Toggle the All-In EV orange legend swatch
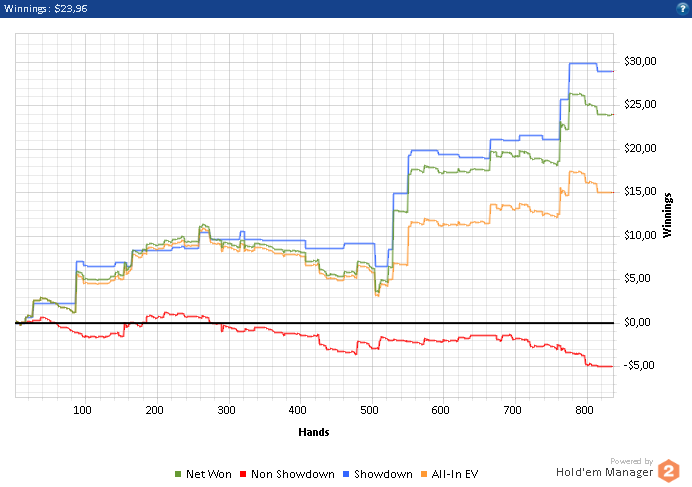Screen dimensions: 692x487 point(424,474)
